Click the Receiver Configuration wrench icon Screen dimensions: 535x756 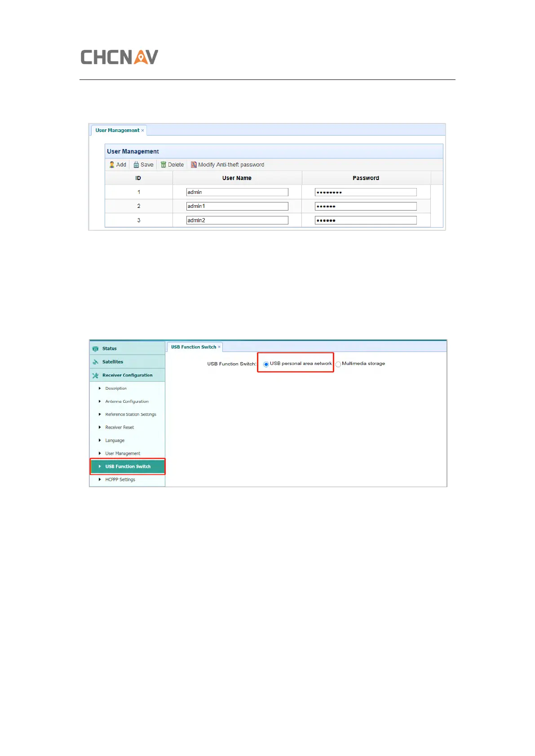[x=95, y=375]
